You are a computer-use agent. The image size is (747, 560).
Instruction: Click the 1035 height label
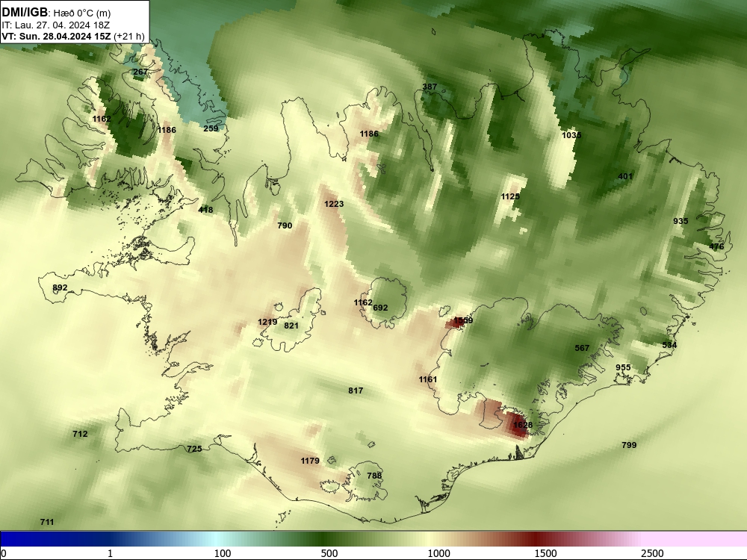pyautogui.click(x=571, y=135)
